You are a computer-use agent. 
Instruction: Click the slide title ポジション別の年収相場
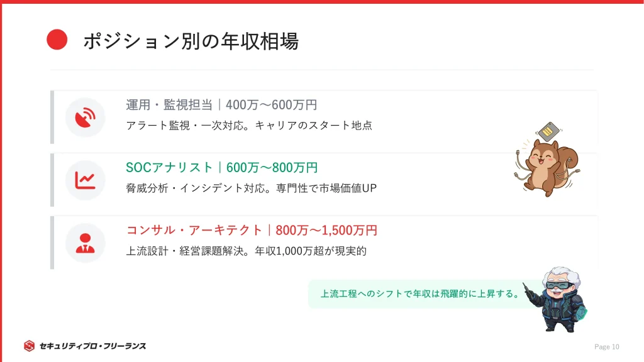pos(191,41)
